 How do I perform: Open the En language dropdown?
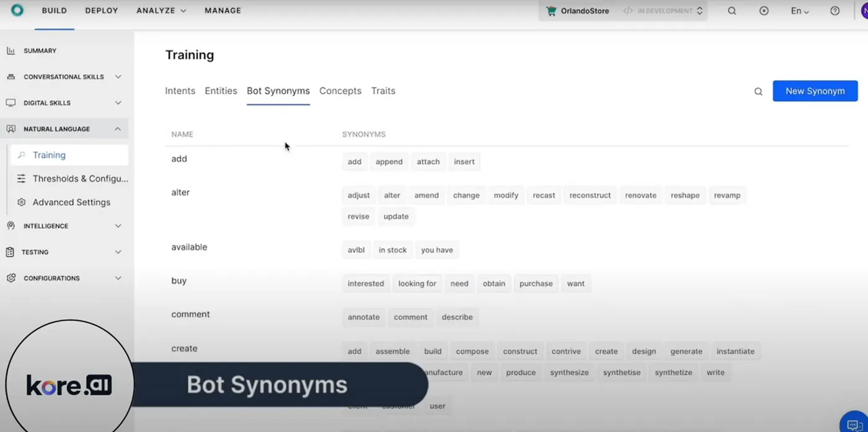tap(800, 11)
